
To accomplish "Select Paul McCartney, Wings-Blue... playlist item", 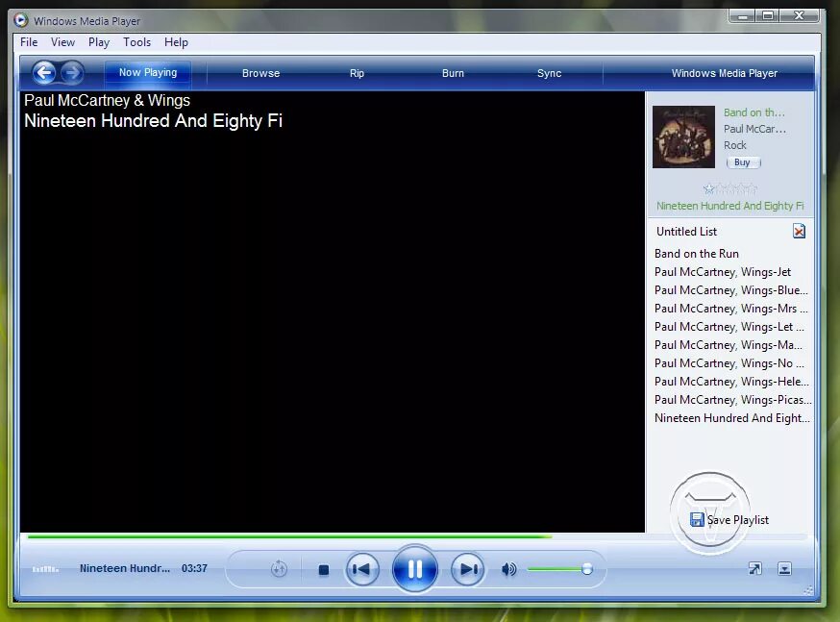I will pos(730,289).
